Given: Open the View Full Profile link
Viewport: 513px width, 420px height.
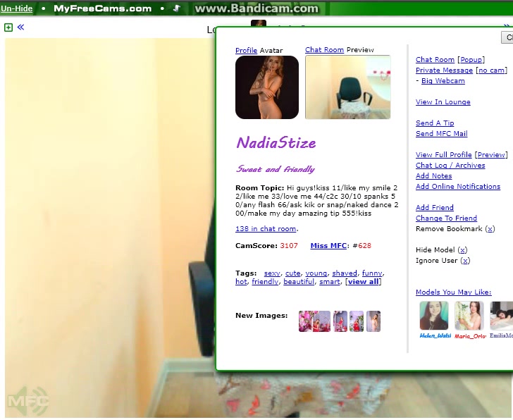Looking at the screenshot, I should point(443,155).
